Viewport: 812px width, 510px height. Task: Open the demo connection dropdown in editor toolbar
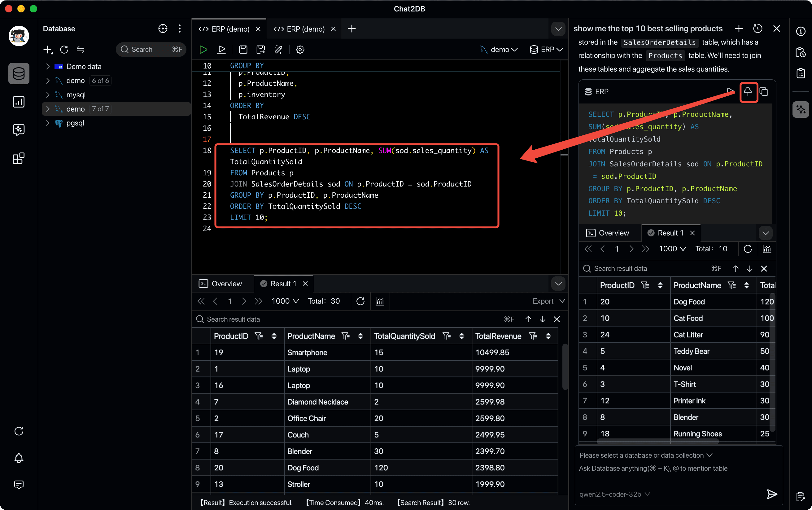(499, 50)
